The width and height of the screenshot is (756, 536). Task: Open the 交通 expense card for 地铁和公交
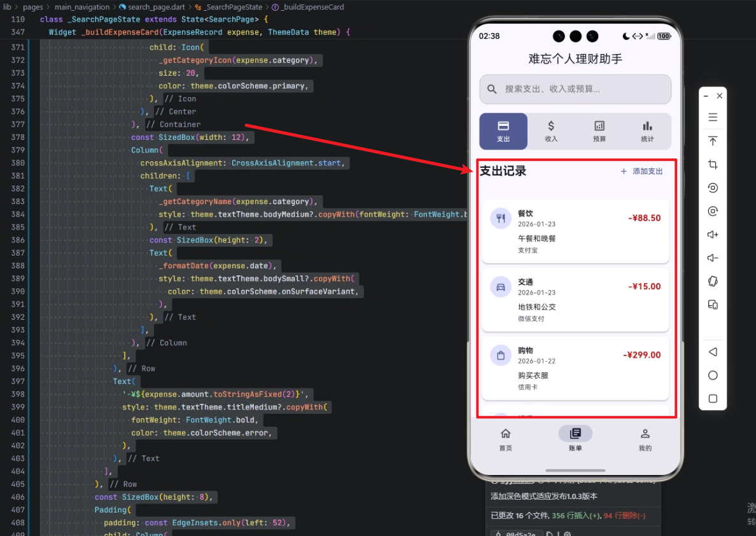(575, 300)
